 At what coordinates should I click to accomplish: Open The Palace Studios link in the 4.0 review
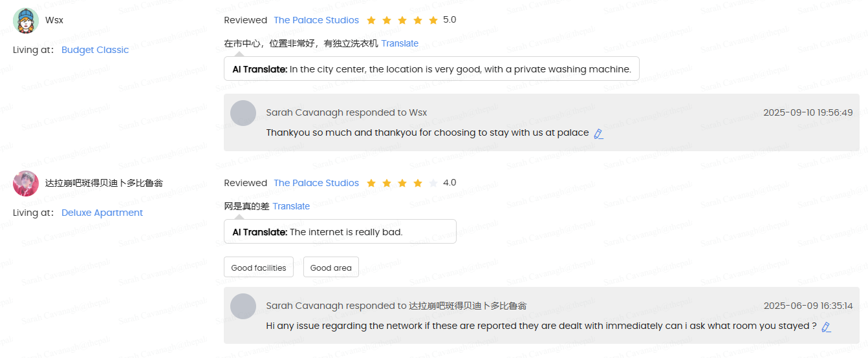click(316, 183)
